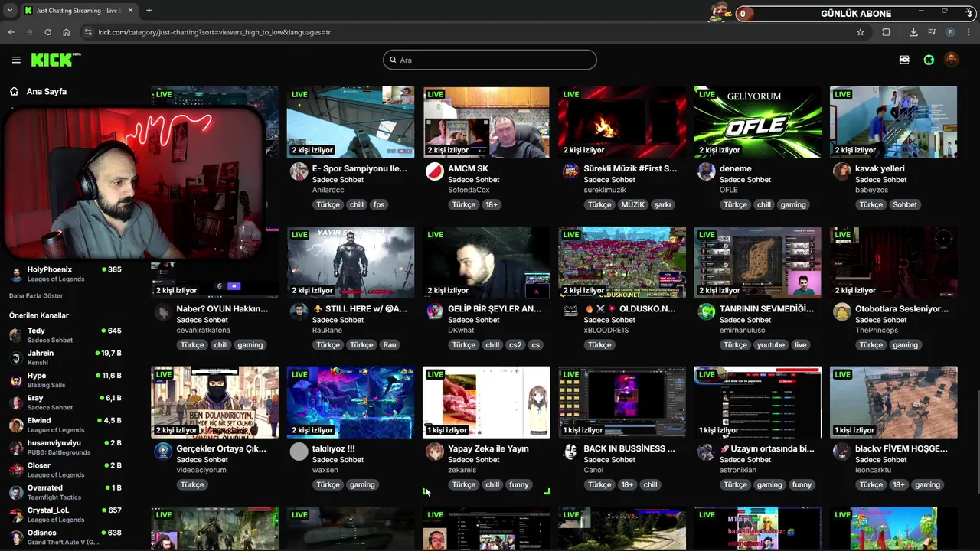Click the green Kick K badge icon
This screenshot has width=980, height=551.
(x=929, y=60)
